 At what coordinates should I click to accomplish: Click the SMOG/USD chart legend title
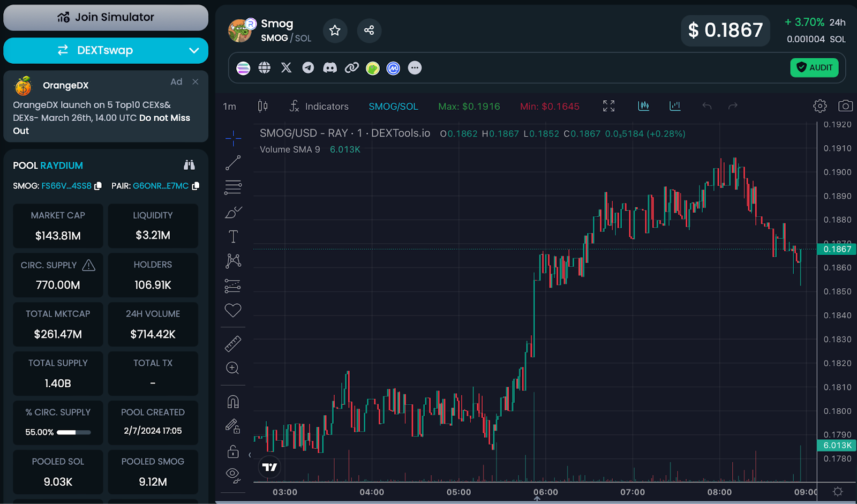click(345, 133)
